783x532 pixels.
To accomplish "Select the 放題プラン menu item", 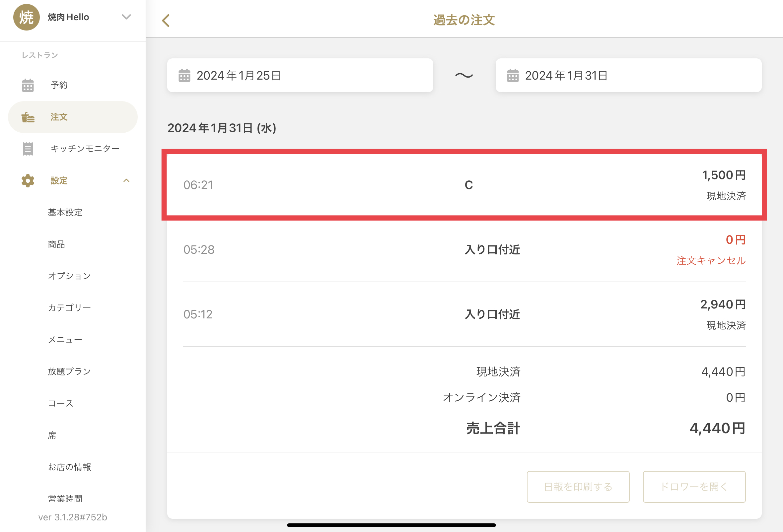I will 69,371.
